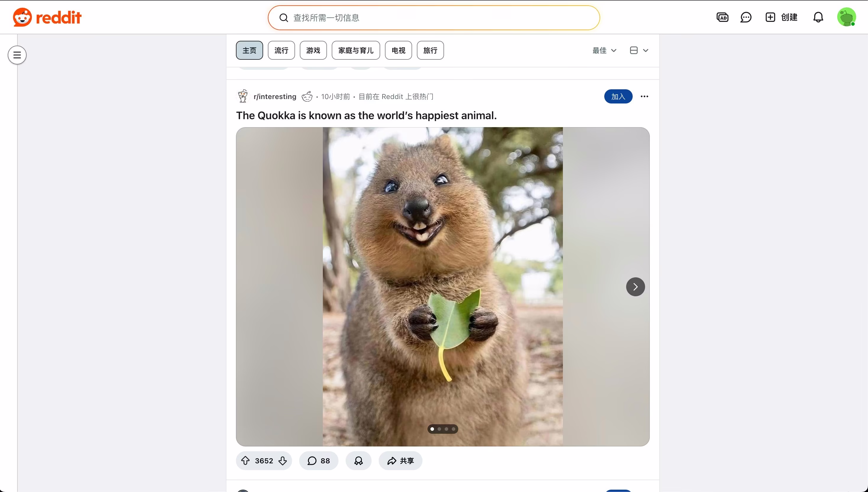868x492 pixels.
Task: Open the card view layout dropdown
Action: tap(639, 50)
